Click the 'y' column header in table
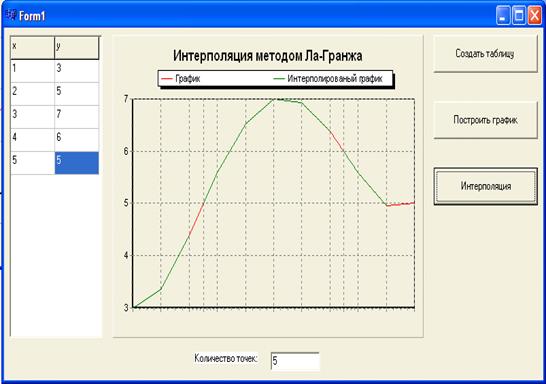 77,48
